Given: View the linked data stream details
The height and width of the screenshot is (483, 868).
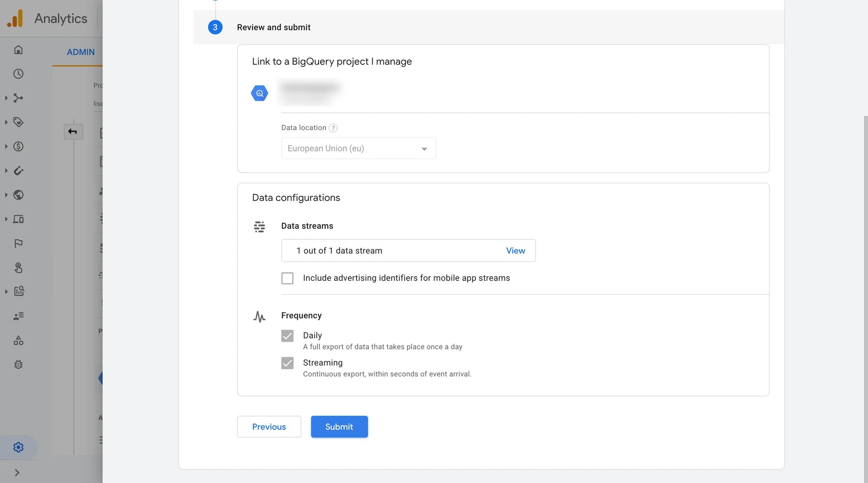Looking at the screenshot, I should 515,251.
